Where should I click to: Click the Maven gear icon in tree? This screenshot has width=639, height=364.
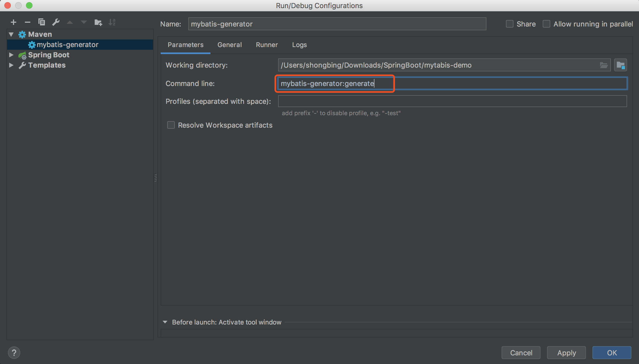pos(22,34)
